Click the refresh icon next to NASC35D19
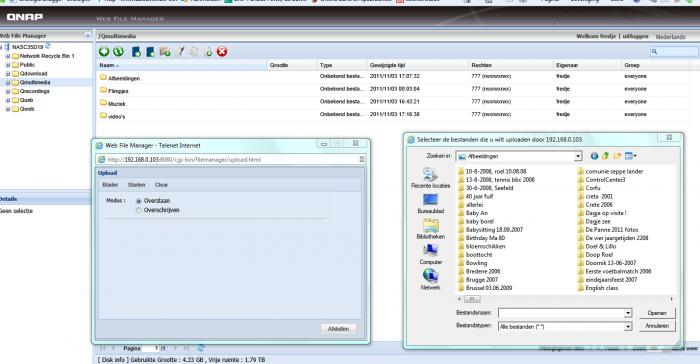 (x=48, y=46)
